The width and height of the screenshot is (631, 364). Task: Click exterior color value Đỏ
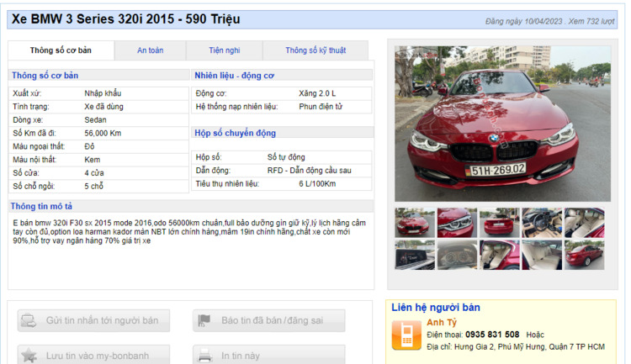coord(89,146)
